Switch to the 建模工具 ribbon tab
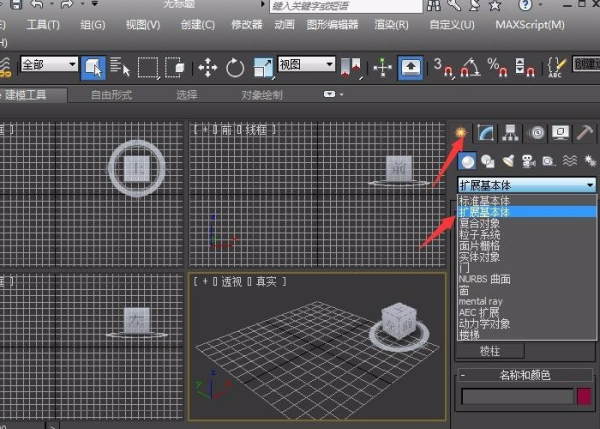 pyautogui.click(x=26, y=95)
